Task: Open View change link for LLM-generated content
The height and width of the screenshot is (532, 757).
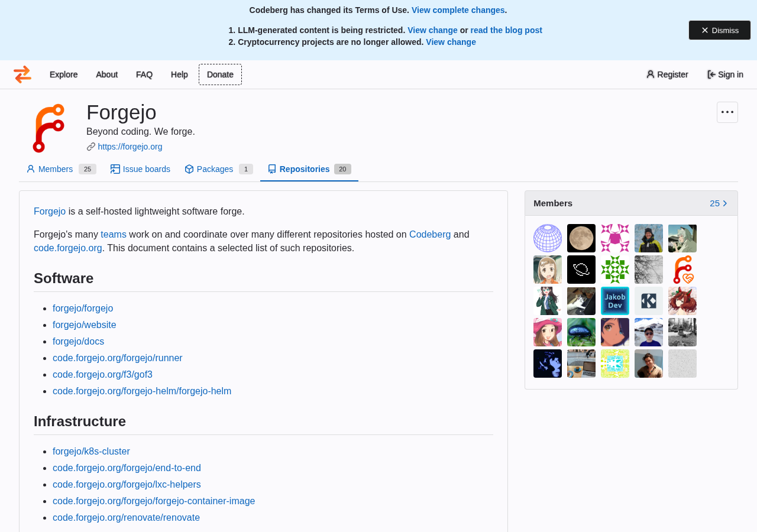Action: point(432,30)
